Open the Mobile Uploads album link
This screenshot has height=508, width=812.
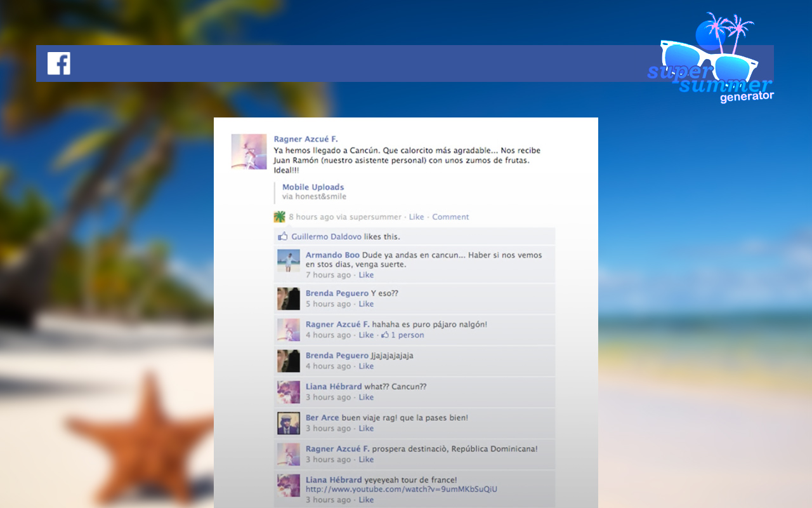[x=313, y=187]
